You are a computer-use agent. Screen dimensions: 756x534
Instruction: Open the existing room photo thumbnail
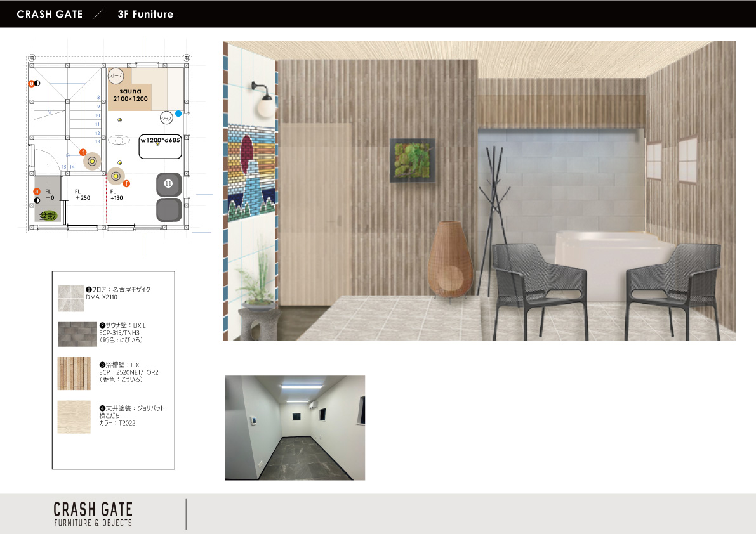pyautogui.click(x=295, y=427)
